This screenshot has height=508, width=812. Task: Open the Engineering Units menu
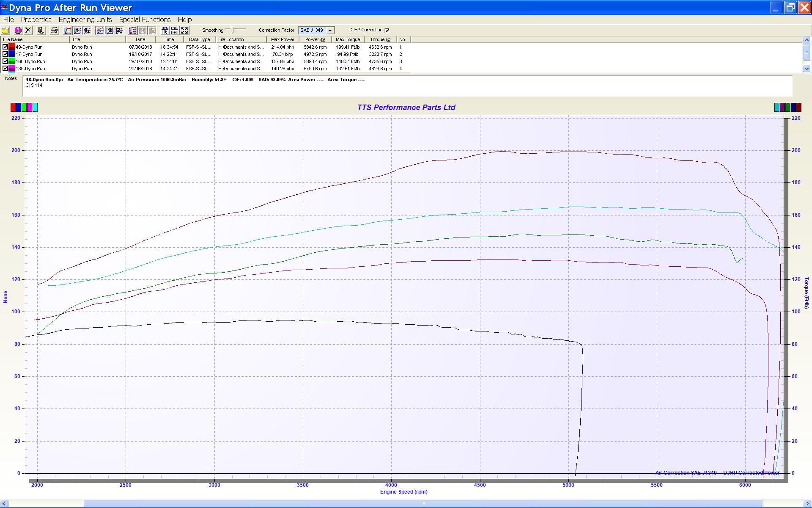[85, 19]
